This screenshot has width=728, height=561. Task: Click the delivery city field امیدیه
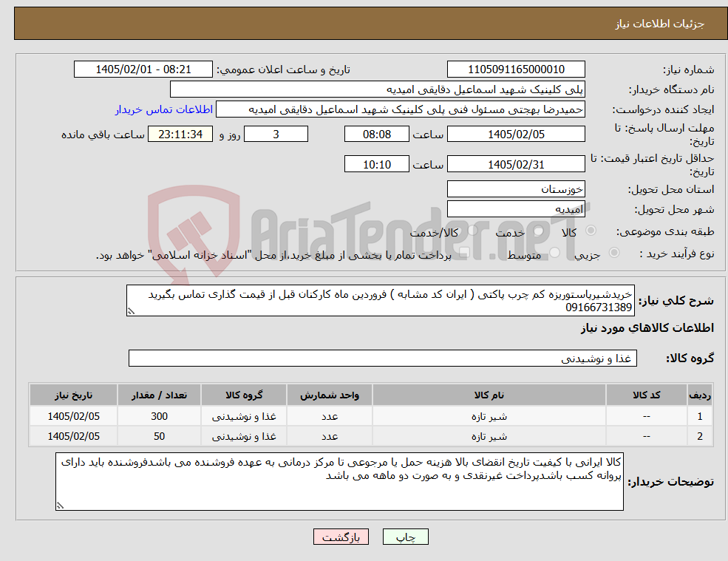(516, 209)
